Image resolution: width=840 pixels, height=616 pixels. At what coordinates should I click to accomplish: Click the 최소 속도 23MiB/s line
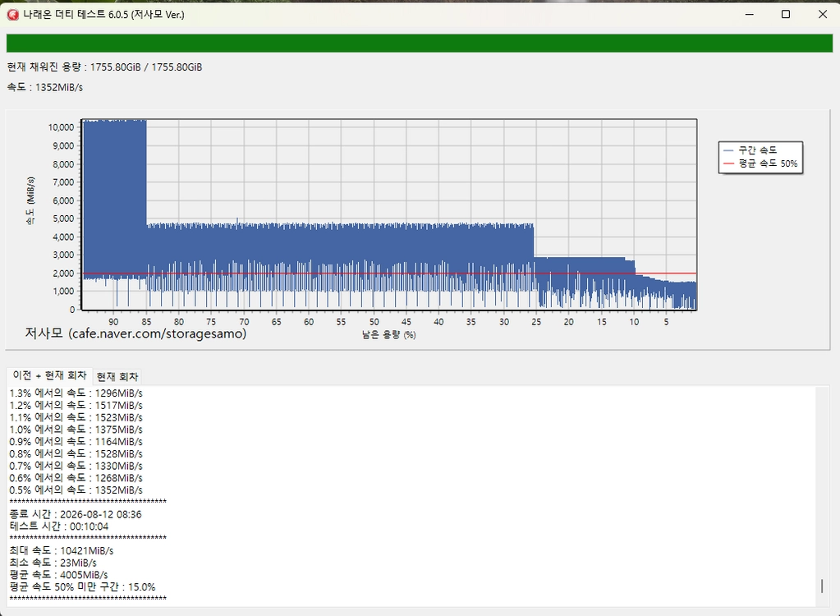tap(53, 563)
